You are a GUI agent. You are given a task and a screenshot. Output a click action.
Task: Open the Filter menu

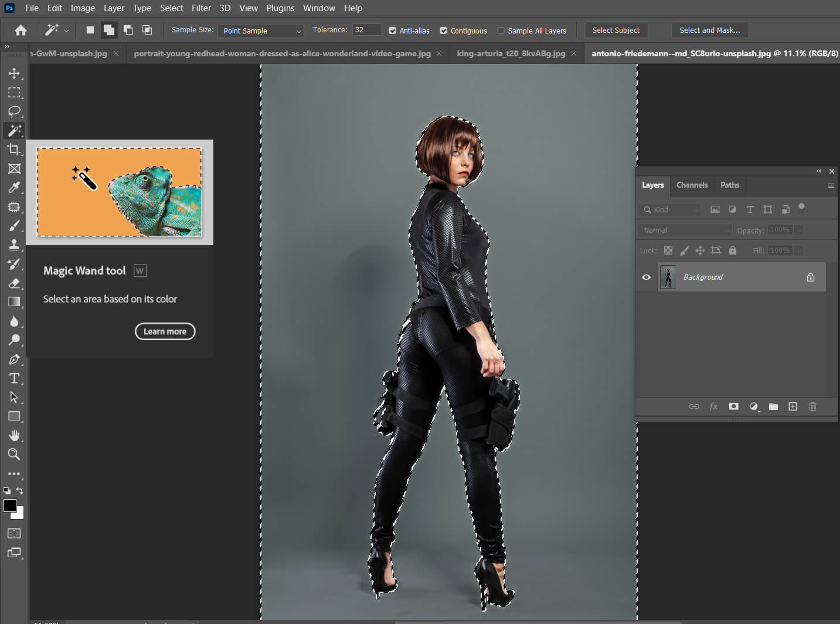coord(201,8)
